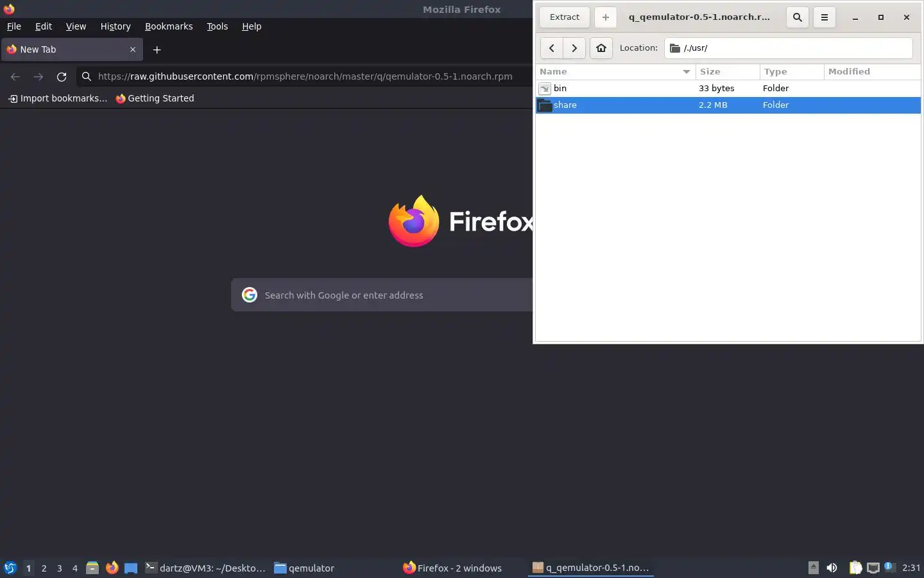The width and height of the screenshot is (924, 578).
Task: Sort archive list by Size column
Action: 728,72
